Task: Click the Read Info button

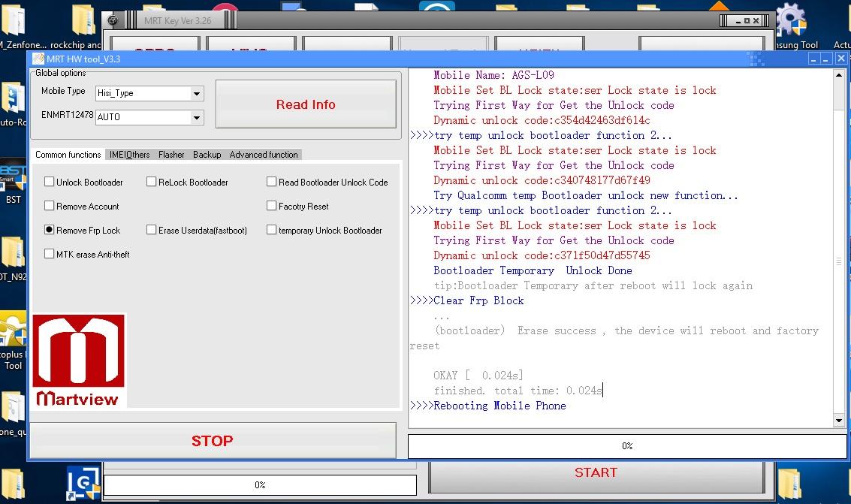Action: (x=306, y=104)
